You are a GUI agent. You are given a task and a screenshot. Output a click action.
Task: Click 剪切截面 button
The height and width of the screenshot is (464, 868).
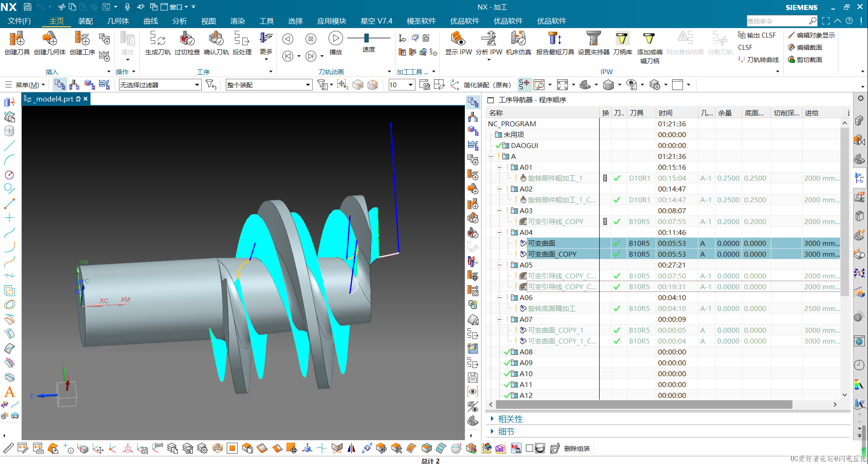point(805,60)
